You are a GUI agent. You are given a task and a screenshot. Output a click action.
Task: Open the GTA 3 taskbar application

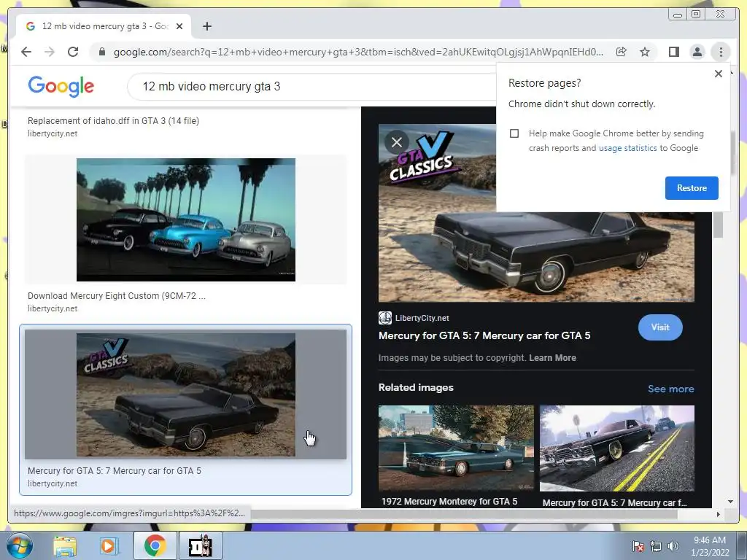[x=200, y=545]
